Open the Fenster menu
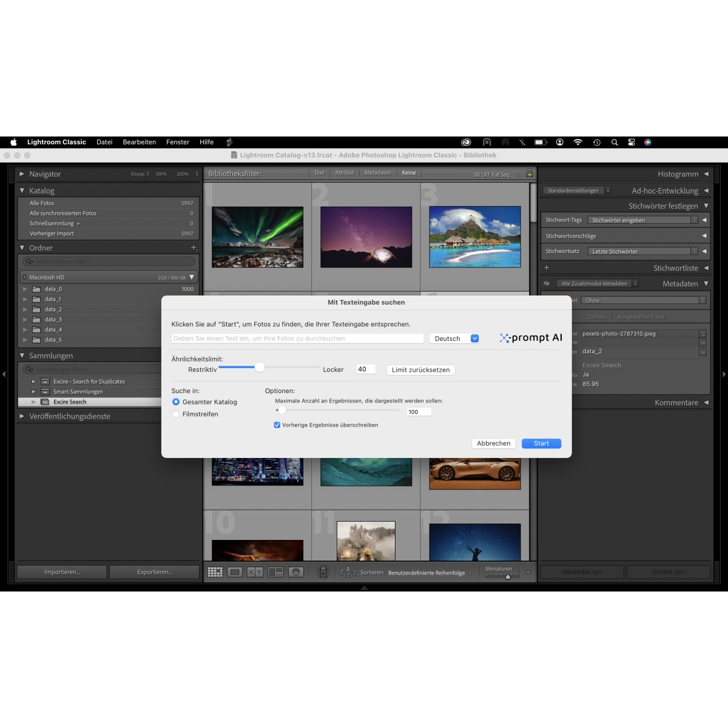This screenshot has width=728, height=728. coord(178,142)
